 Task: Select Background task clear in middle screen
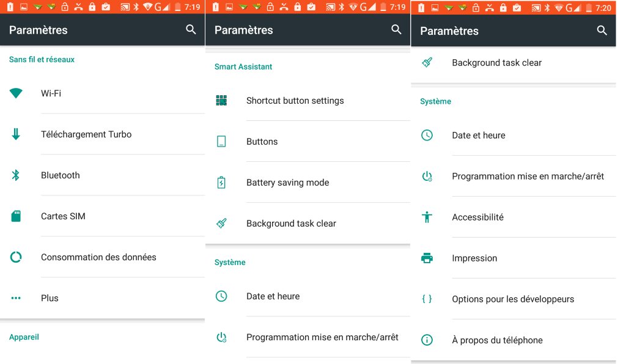(x=308, y=224)
